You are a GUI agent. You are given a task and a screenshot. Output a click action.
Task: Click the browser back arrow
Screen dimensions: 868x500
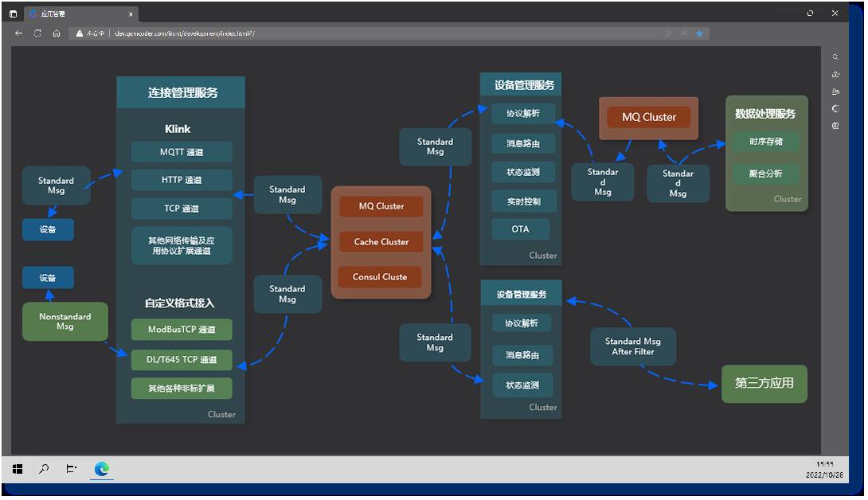(x=18, y=33)
